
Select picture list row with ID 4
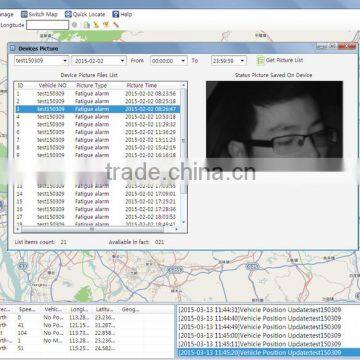coord(98,117)
